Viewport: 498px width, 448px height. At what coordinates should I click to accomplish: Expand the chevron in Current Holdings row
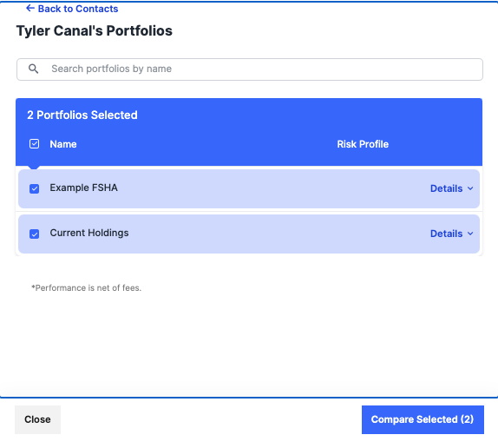click(x=470, y=234)
